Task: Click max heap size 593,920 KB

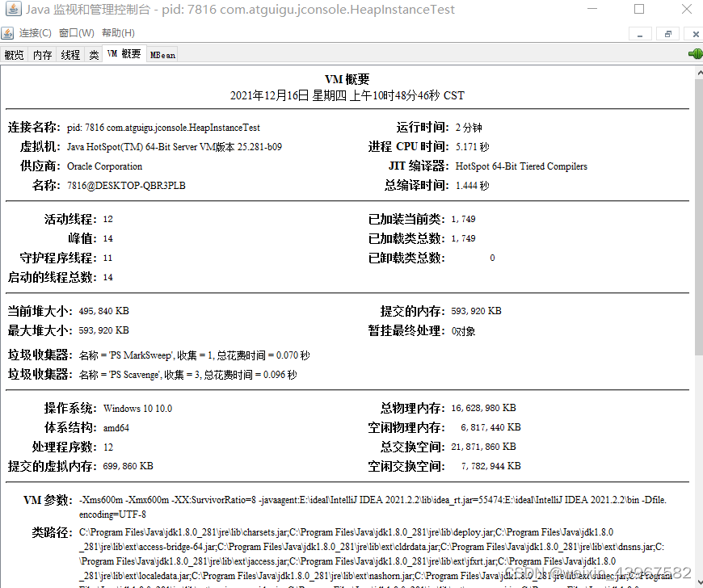Action: pos(103,330)
